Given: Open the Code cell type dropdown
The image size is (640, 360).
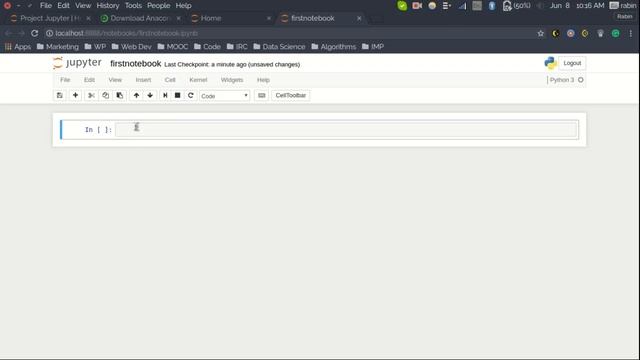Looking at the screenshot, I should 224,96.
